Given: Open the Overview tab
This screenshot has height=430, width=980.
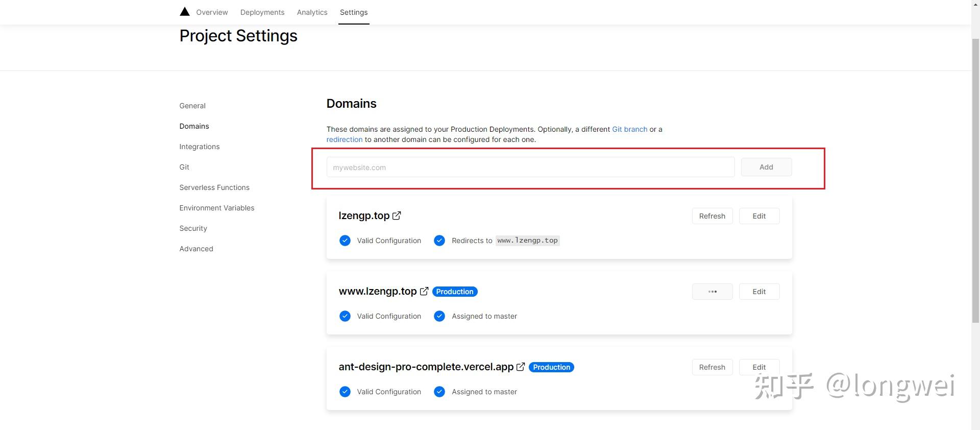Looking at the screenshot, I should click(x=212, y=12).
